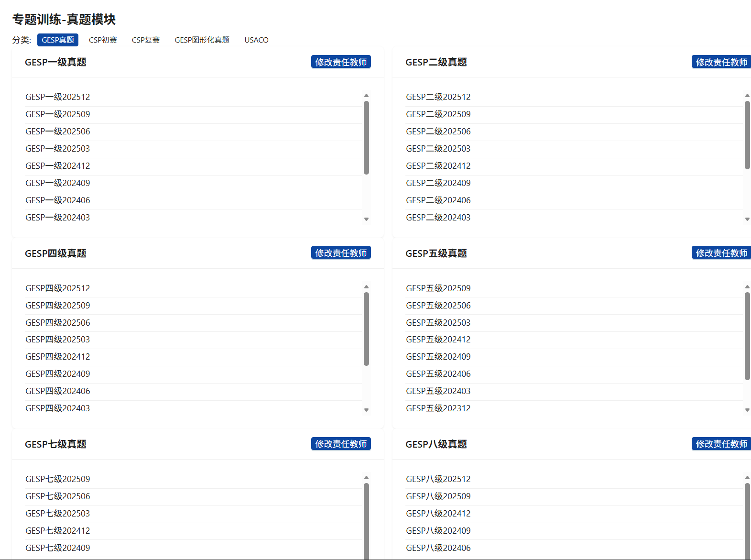751x560 pixels.
Task: Switch to the USACO category
Action: 256,40
